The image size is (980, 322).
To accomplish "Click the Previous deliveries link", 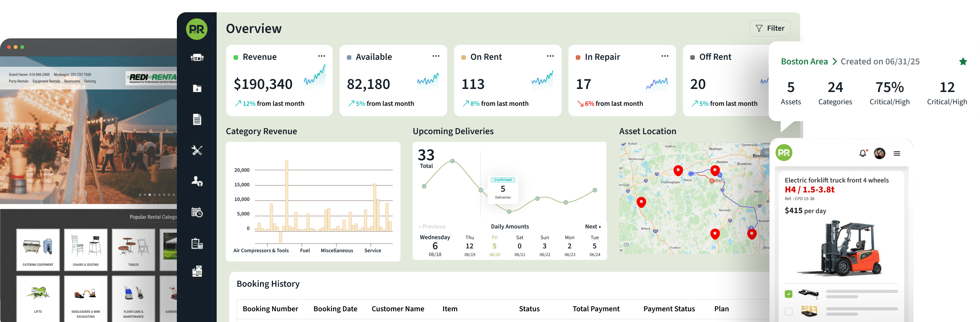I will pos(432,227).
